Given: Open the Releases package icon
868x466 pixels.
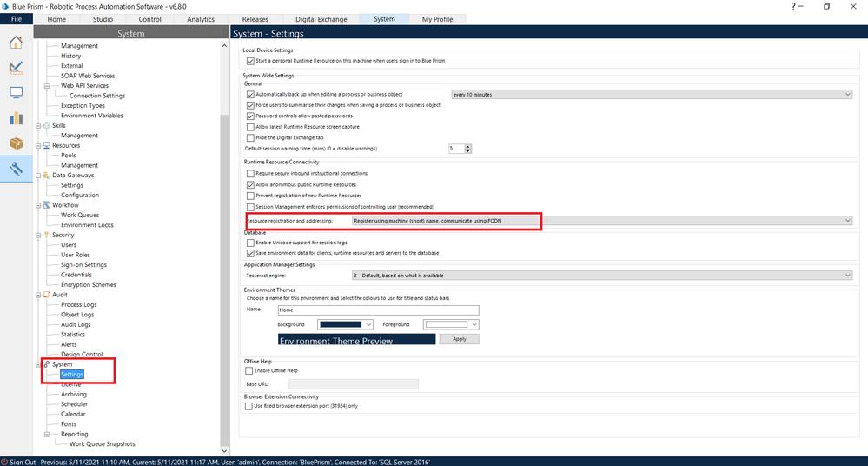Looking at the screenshot, I should click(16, 143).
